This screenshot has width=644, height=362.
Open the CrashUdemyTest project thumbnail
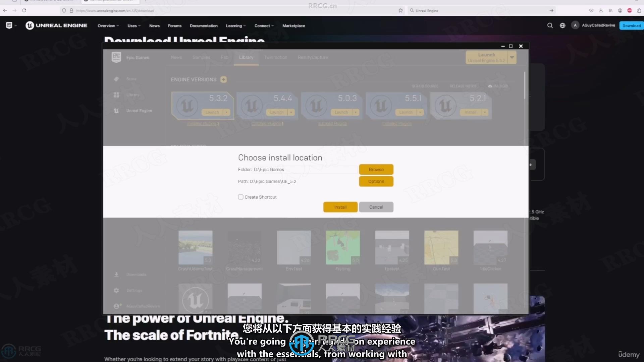(195, 247)
